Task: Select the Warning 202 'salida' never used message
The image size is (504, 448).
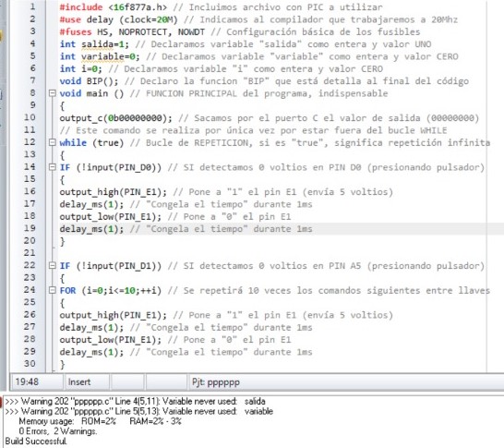Action: tap(136, 402)
